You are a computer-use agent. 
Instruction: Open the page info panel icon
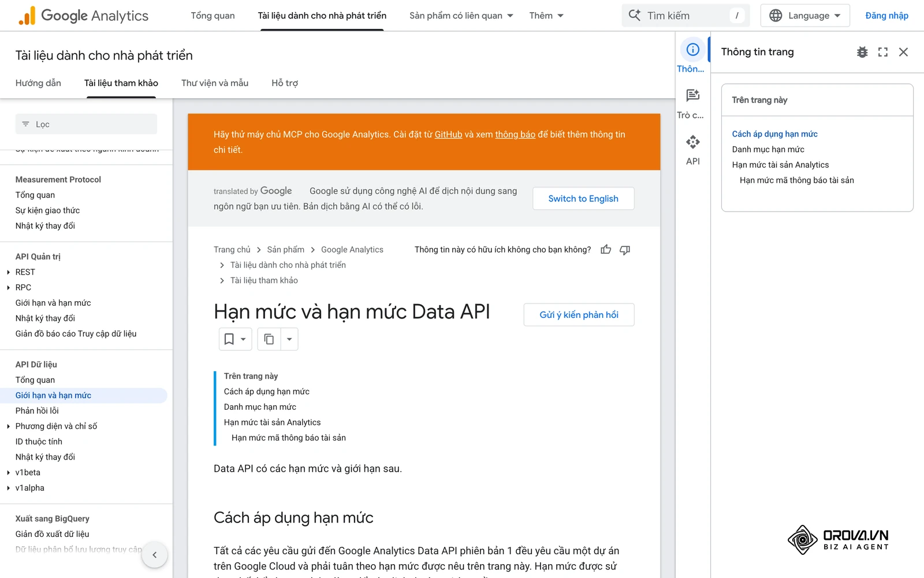(692, 50)
